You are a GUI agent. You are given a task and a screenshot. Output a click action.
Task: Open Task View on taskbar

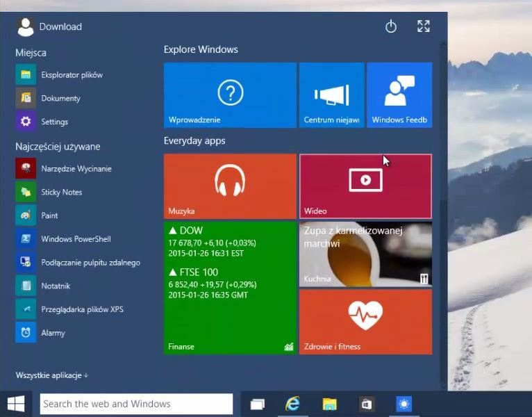pyautogui.click(x=258, y=404)
